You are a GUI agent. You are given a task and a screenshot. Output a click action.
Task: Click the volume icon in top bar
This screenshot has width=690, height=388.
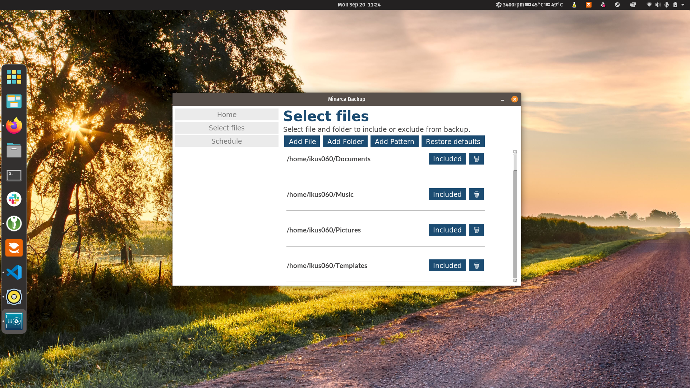click(x=658, y=4)
